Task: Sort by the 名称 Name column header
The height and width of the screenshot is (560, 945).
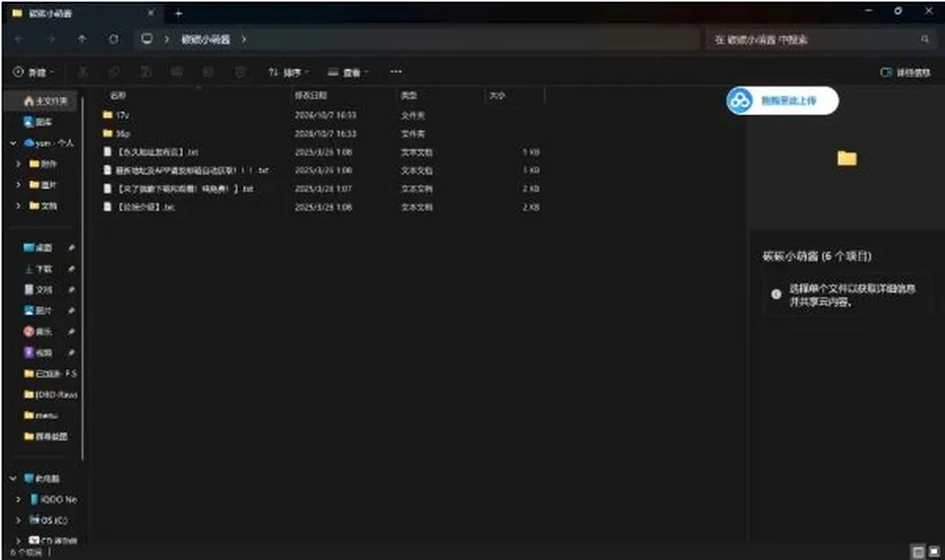Action: 118,95
